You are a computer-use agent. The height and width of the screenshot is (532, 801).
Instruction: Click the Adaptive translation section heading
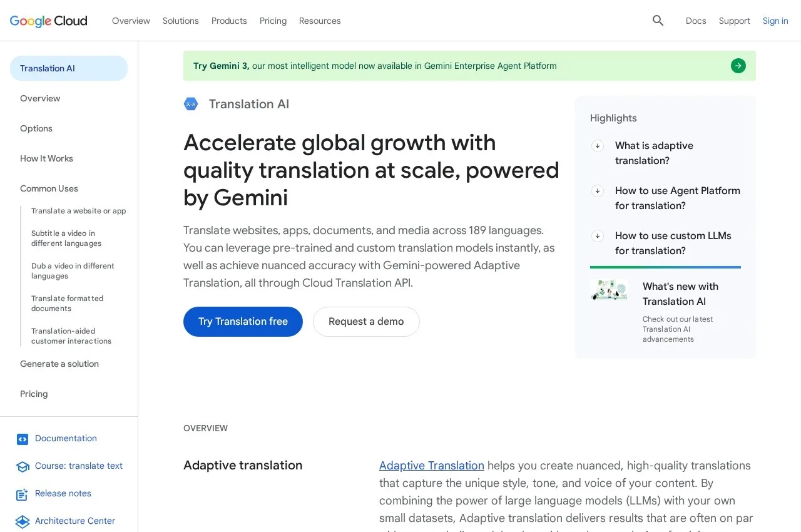coord(243,465)
